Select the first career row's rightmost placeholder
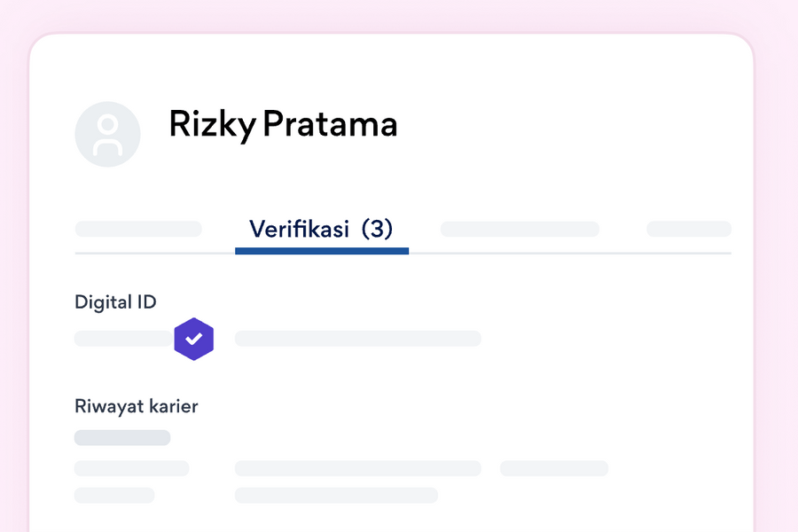 (x=553, y=468)
